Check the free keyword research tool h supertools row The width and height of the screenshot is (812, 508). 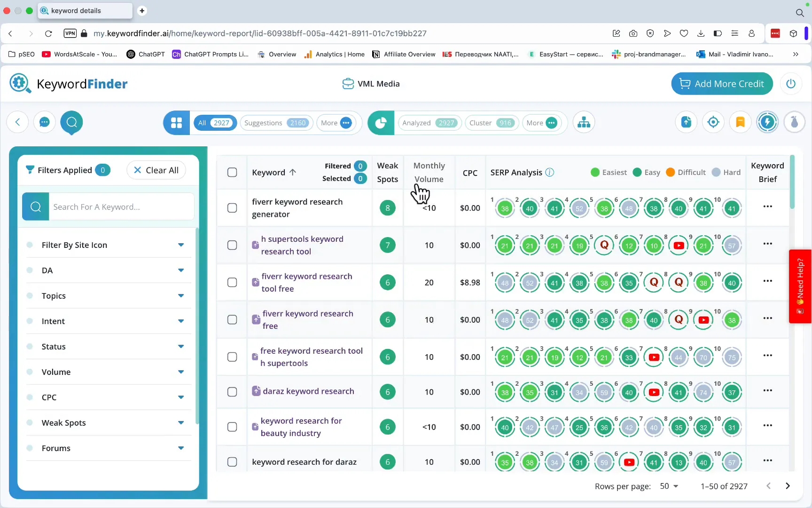232,357
